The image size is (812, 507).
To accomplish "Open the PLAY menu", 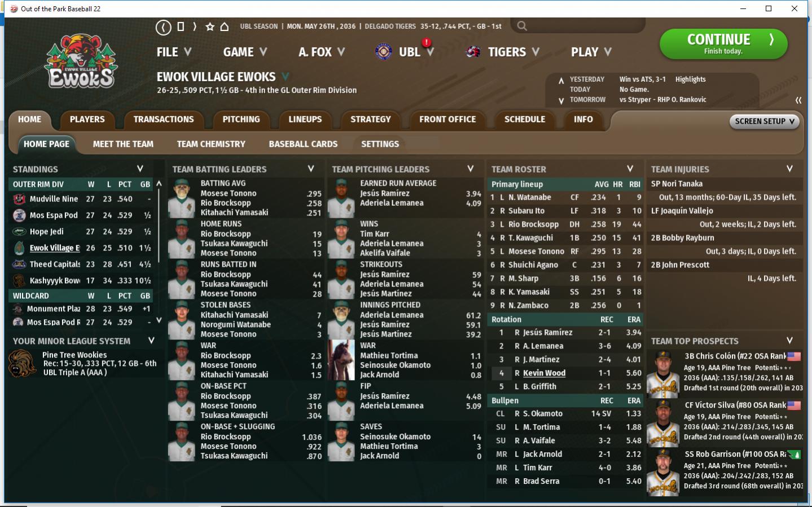I will [591, 52].
